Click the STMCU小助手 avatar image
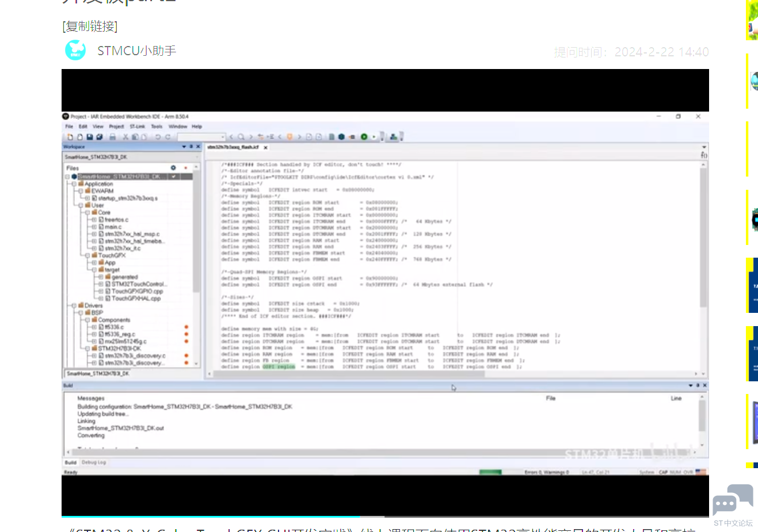758x532 pixels. point(75,51)
